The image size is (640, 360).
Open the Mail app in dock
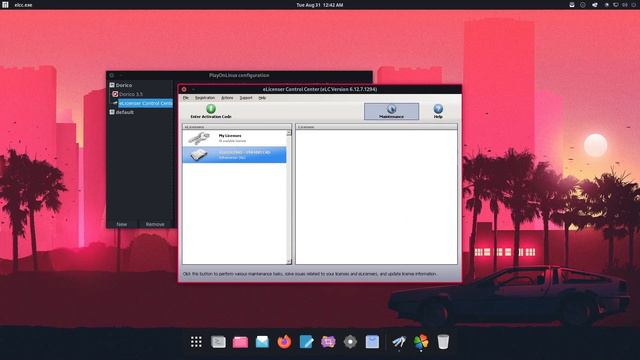click(x=262, y=342)
